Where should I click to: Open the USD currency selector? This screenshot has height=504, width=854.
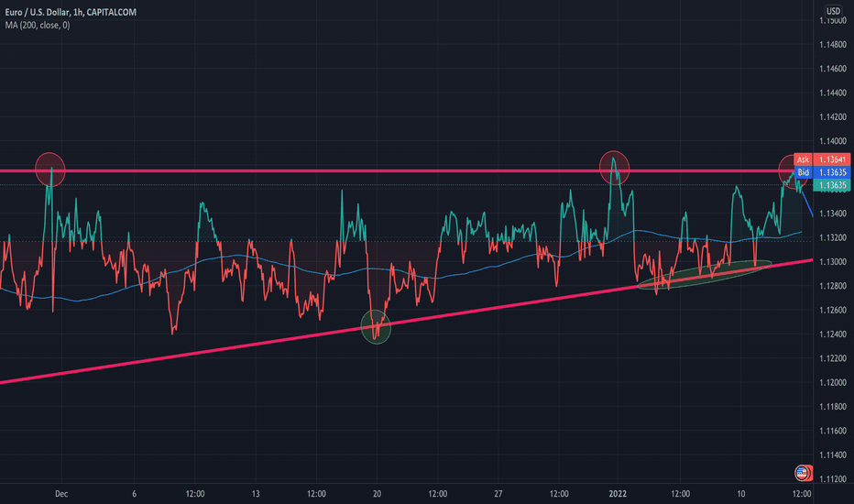point(833,11)
